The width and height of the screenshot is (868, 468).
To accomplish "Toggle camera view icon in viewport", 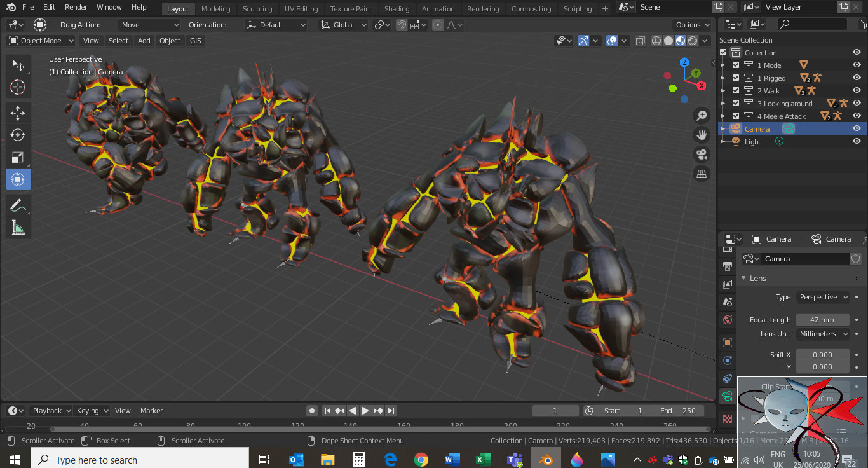I will 702,155.
